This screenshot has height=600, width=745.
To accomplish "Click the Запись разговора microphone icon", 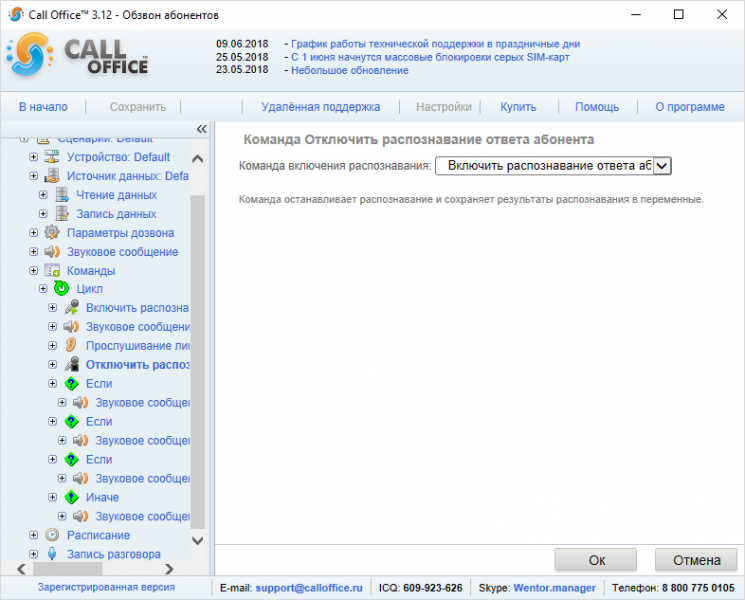I will (52, 554).
